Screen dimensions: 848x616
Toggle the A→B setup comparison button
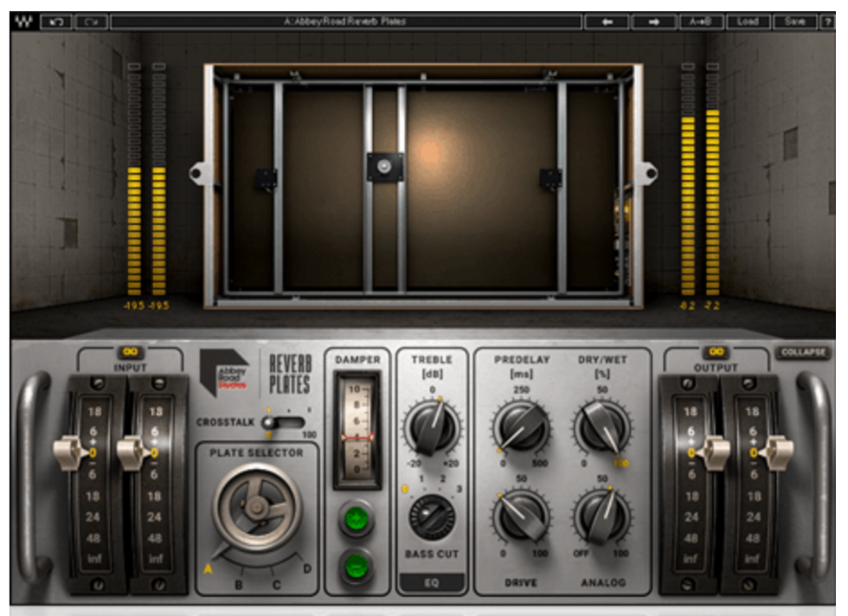[700, 22]
